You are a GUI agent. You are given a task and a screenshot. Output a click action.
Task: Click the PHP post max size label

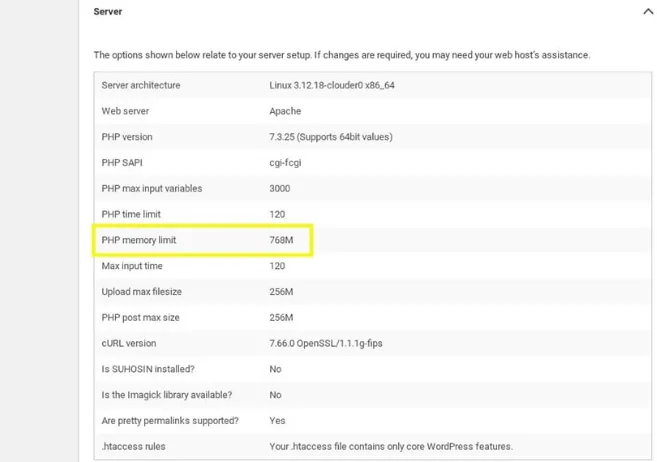[x=140, y=318]
